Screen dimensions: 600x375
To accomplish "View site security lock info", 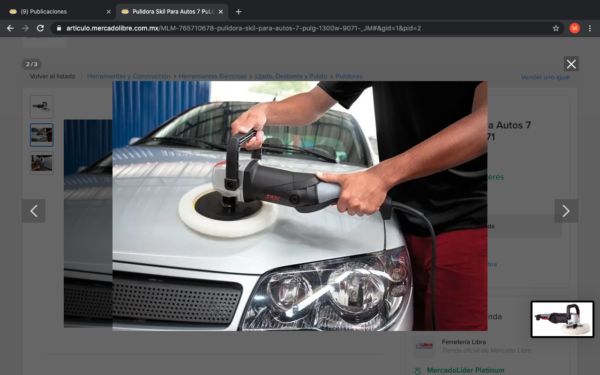I will 59,28.
